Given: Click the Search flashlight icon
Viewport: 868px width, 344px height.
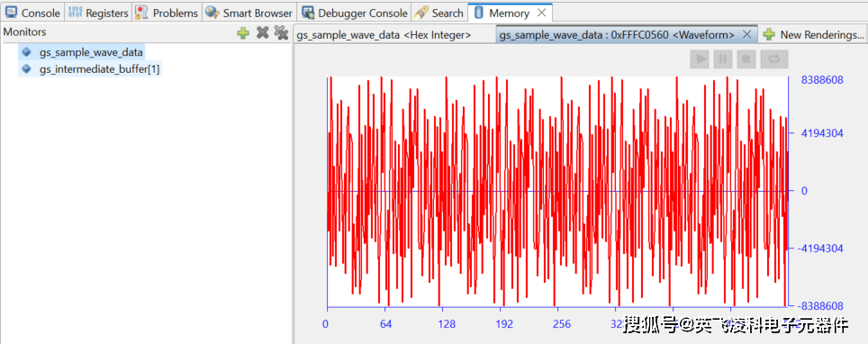Looking at the screenshot, I should tap(421, 13).
